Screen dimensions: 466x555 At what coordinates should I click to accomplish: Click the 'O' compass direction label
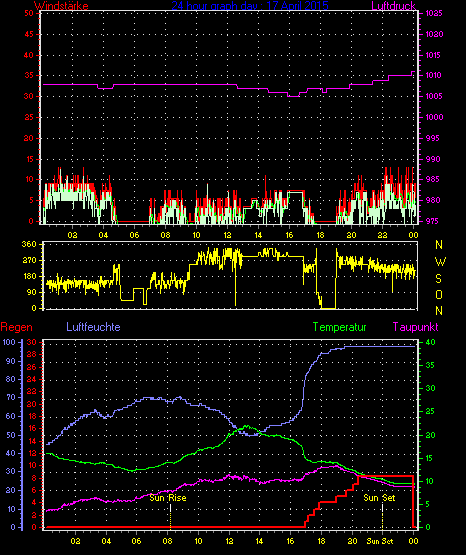pyautogui.click(x=439, y=294)
